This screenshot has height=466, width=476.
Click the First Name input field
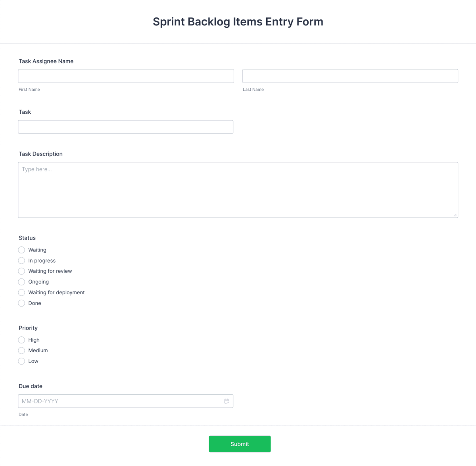[126, 76]
